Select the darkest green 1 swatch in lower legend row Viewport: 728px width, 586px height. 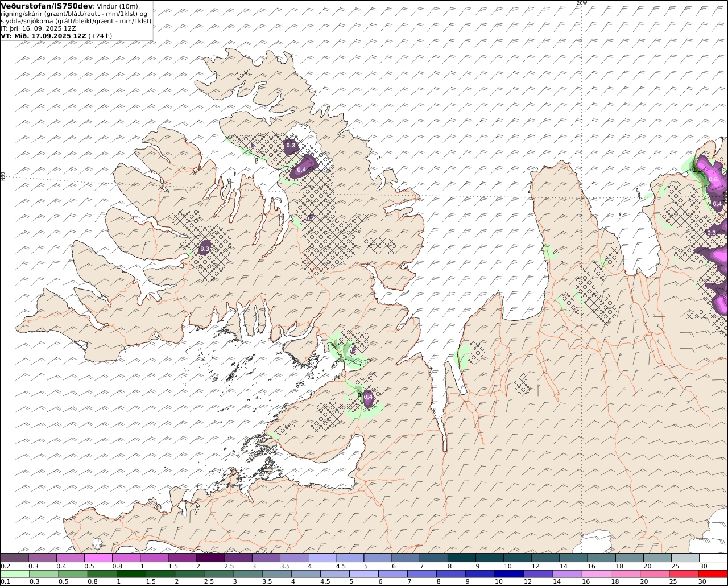pyautogui.click(x=131, y=573)
